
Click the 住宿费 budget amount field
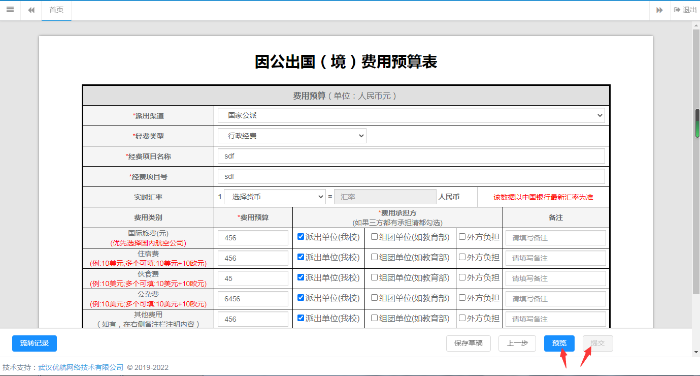click(x=253, y=258)
